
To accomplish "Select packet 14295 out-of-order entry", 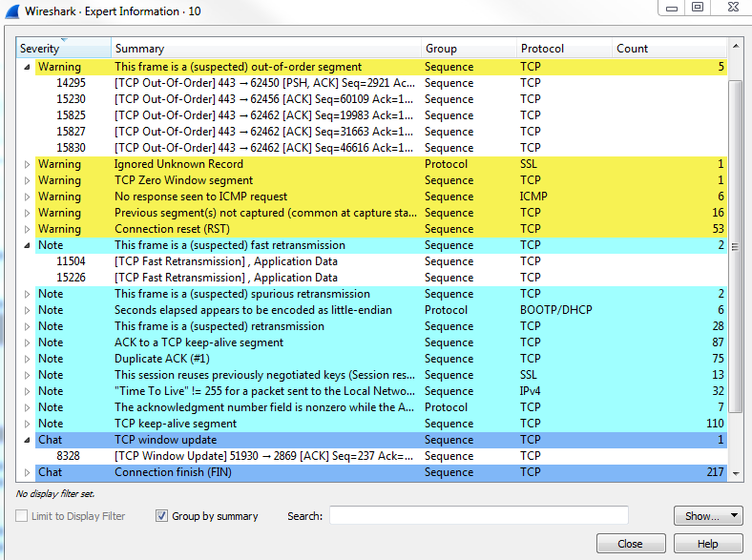I will coord(371,83).
